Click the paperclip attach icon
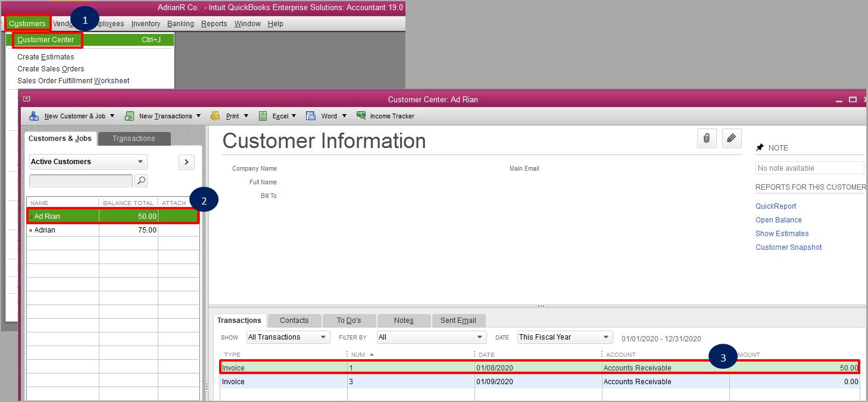Viewport: 868px width, 402px height. [706, 138]
